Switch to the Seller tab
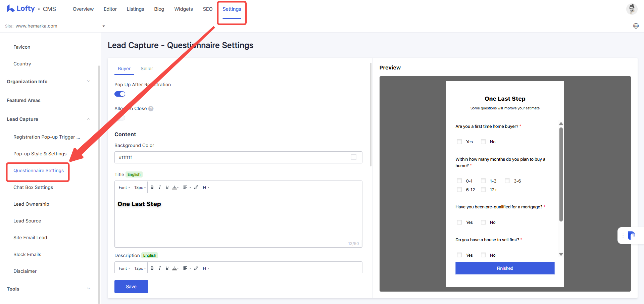The height and width of the screenshot is (304, 644). click(147, 68)
